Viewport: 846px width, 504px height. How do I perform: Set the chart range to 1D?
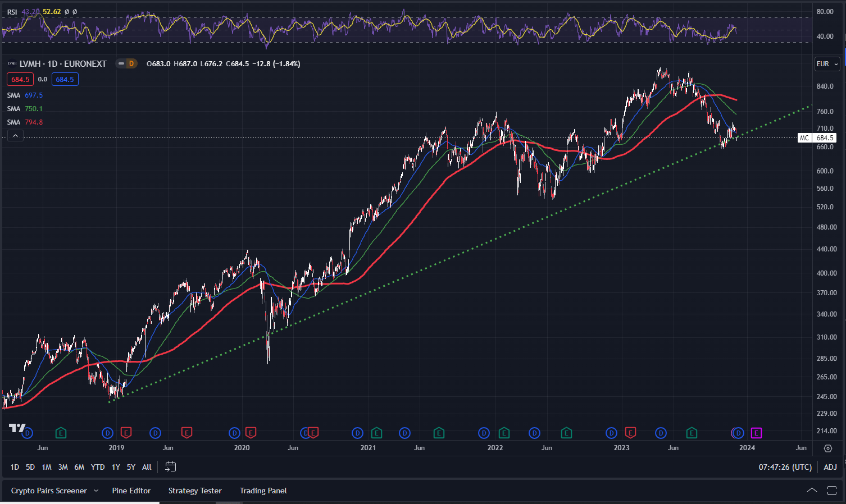15,467
